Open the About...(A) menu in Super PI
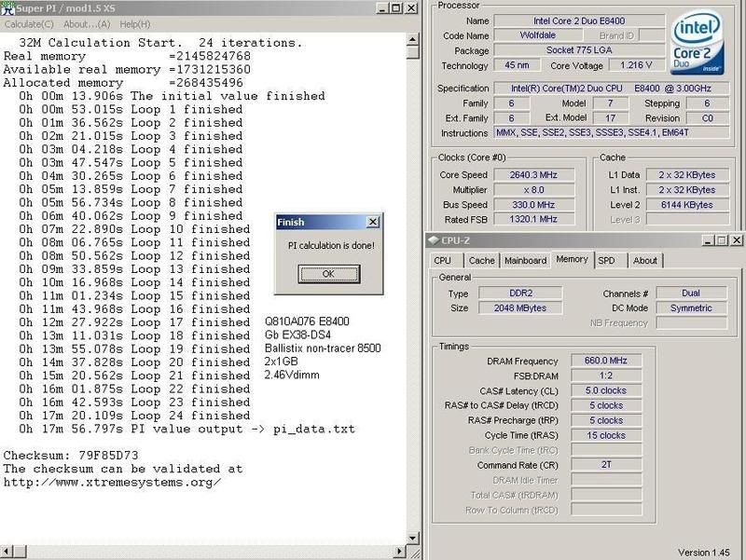746x560 pixels. (88, 23)
